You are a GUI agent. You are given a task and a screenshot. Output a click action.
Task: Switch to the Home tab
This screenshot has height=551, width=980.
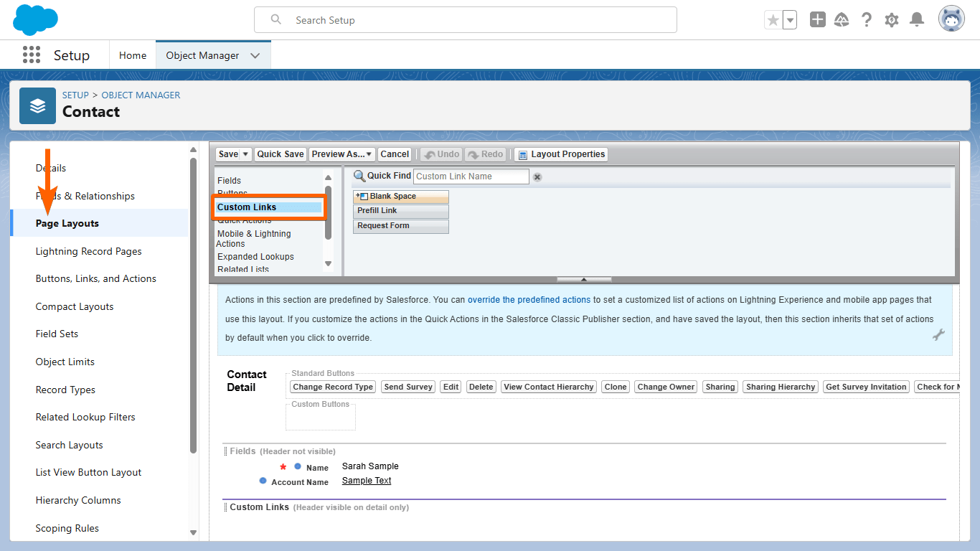133,55
